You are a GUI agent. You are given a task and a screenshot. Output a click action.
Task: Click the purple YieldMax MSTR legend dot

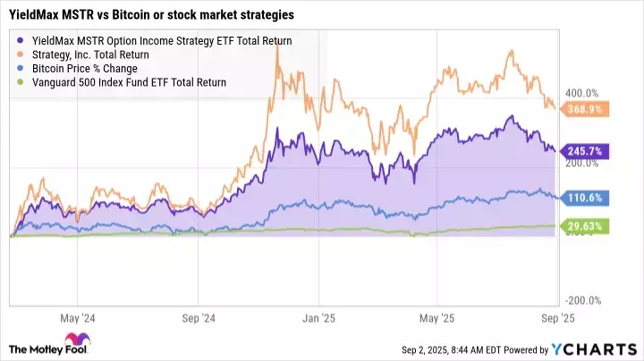(21, 41)
